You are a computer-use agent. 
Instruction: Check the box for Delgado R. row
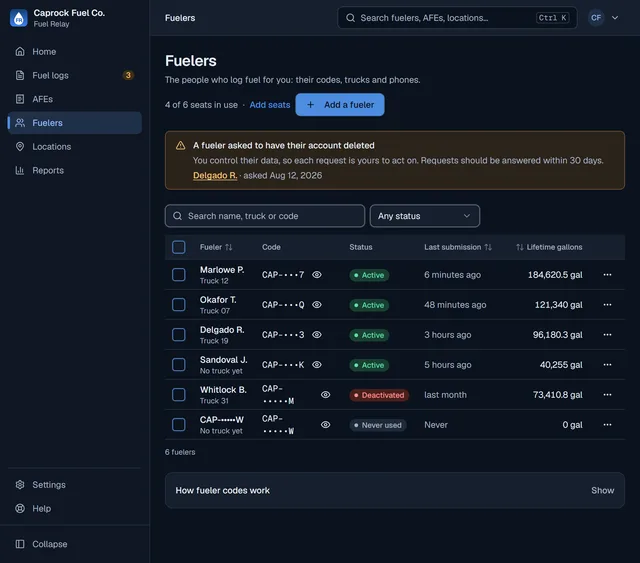tap(179, 335)
